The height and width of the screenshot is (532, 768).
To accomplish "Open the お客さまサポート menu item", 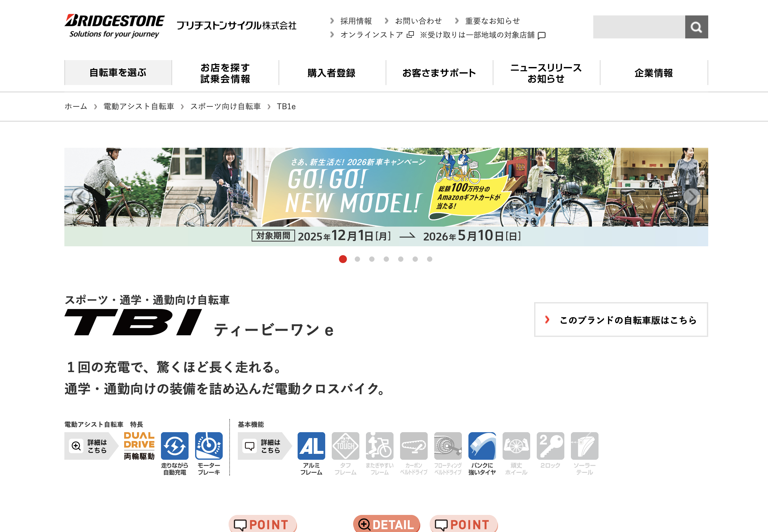I will click(439, 73).
